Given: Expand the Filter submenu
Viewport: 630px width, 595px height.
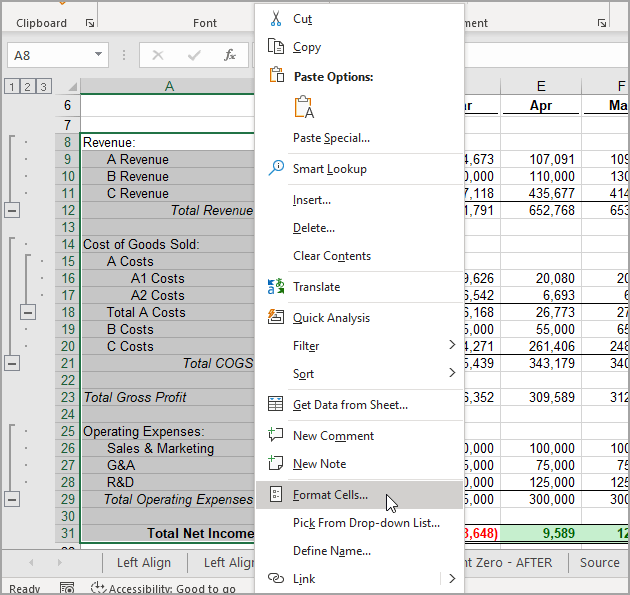Looking at the screenshot, I should coord(452,345).
